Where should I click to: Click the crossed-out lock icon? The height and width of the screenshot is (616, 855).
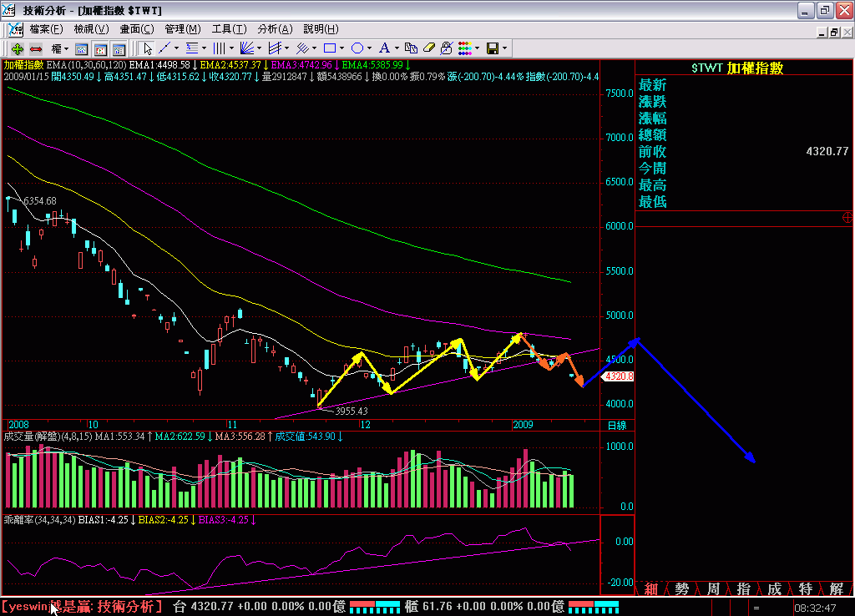pos(446,48)
